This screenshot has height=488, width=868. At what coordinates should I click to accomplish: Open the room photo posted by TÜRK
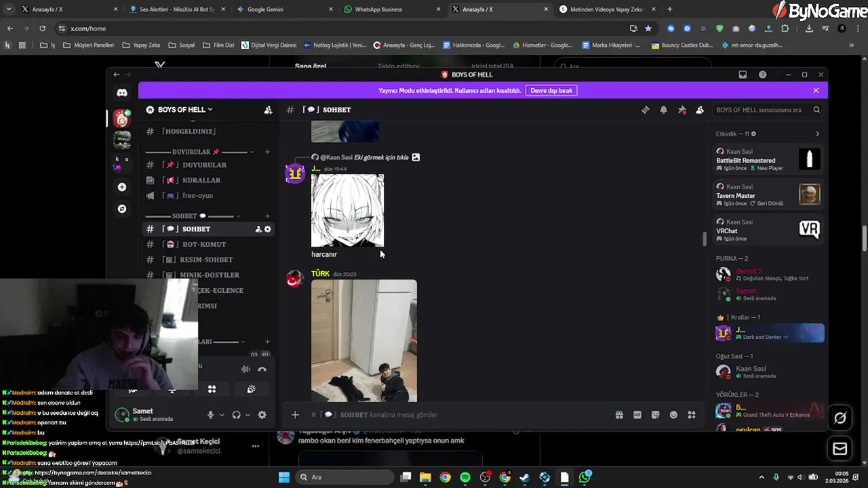point(364,341)
